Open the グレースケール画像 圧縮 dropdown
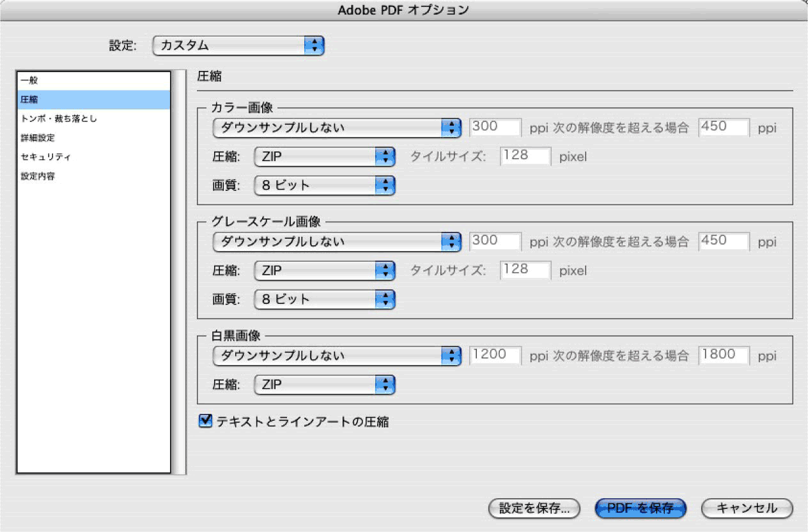808x532 pixels. tap(324, 270)
